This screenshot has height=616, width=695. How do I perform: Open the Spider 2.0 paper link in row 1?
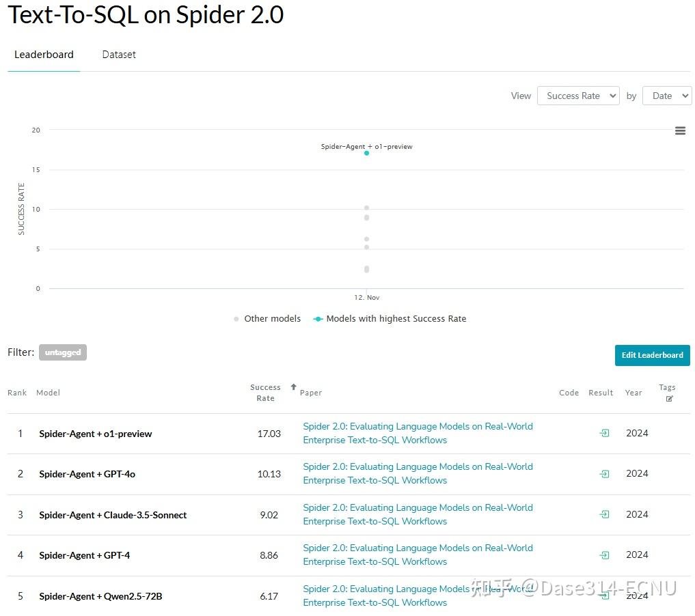[x=418, y=433]
